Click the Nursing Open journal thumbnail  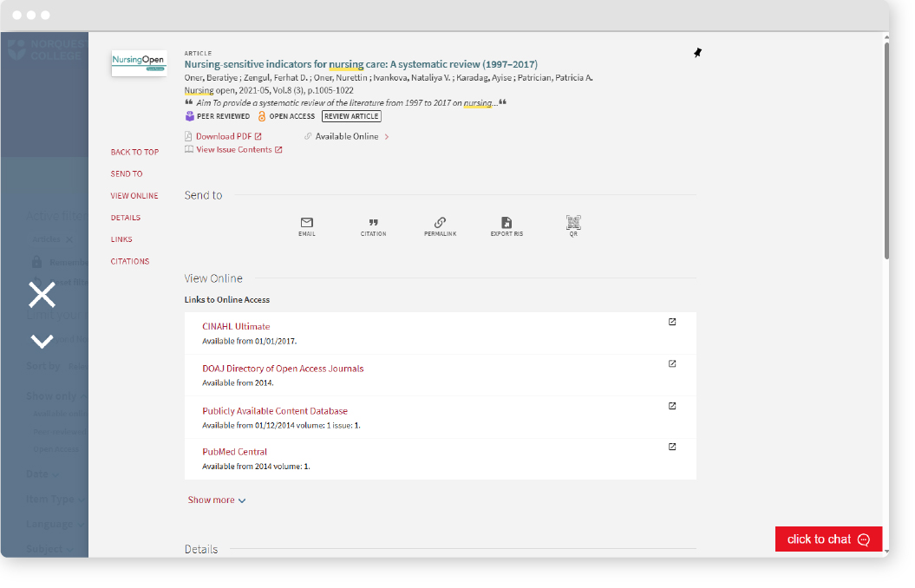pyautogui.click(x=139, y=63)
